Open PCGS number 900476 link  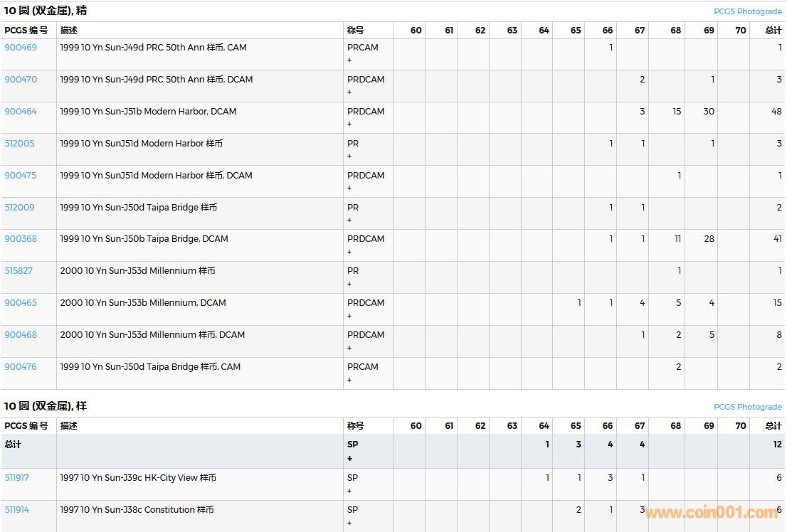[21, 367]
